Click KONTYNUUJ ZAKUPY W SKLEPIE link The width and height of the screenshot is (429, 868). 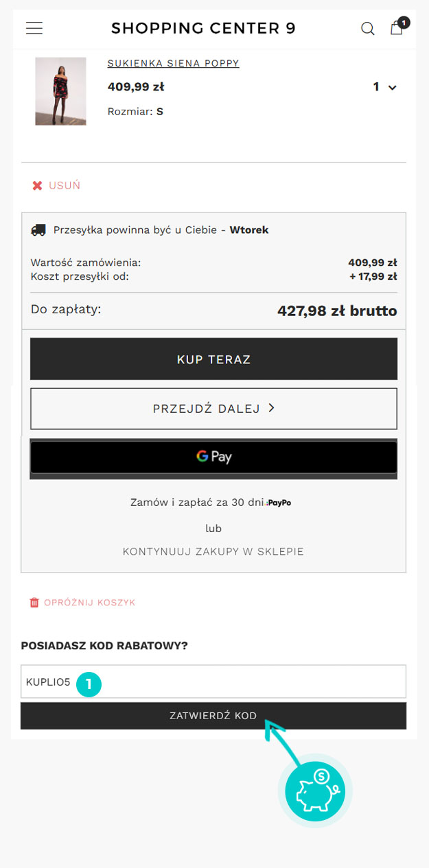coord(213,551)
